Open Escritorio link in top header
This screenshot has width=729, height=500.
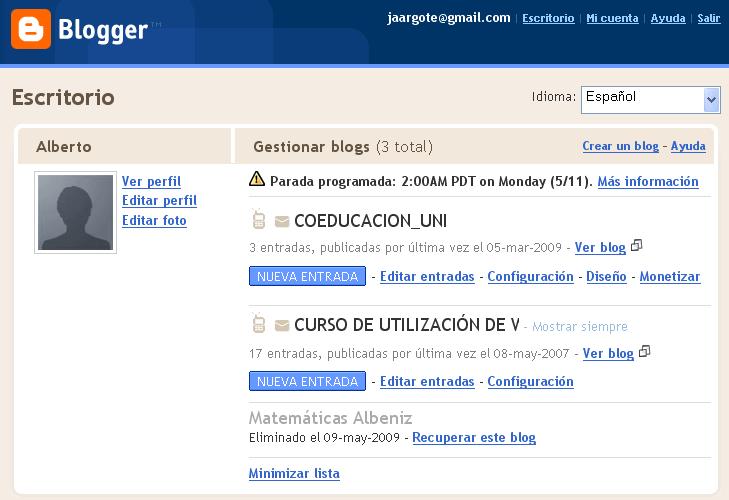548,18
